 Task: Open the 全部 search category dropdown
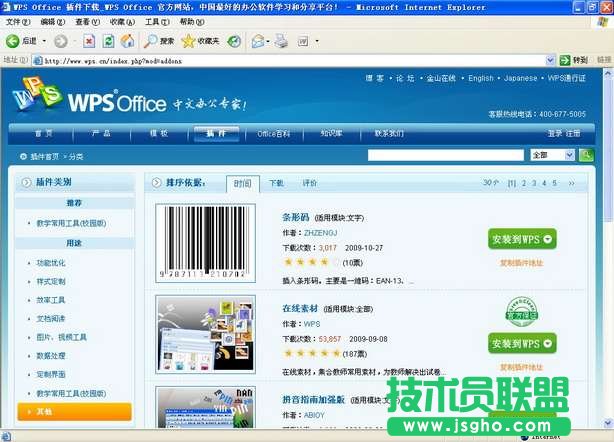coord(570,155)
